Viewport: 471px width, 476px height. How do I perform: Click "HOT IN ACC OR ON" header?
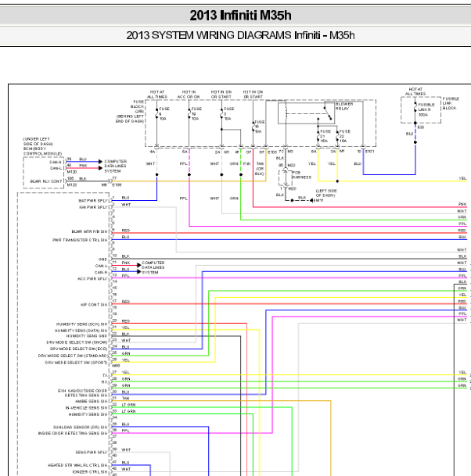189,95
